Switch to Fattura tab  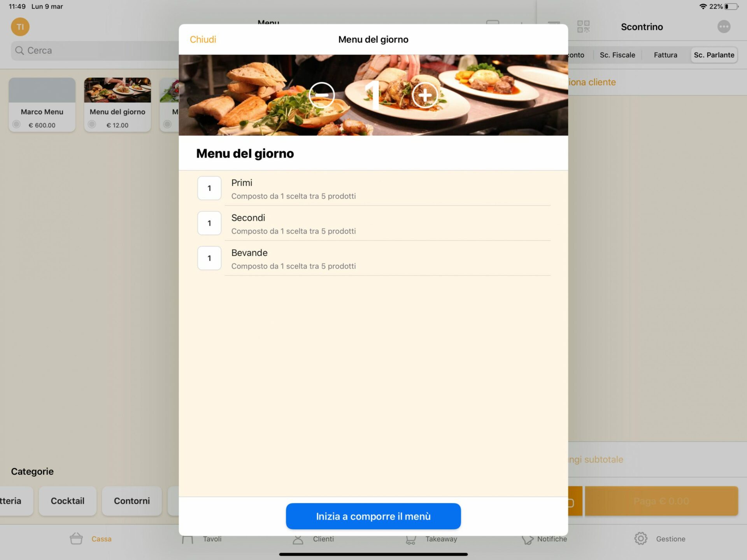(x=665, y=54)
